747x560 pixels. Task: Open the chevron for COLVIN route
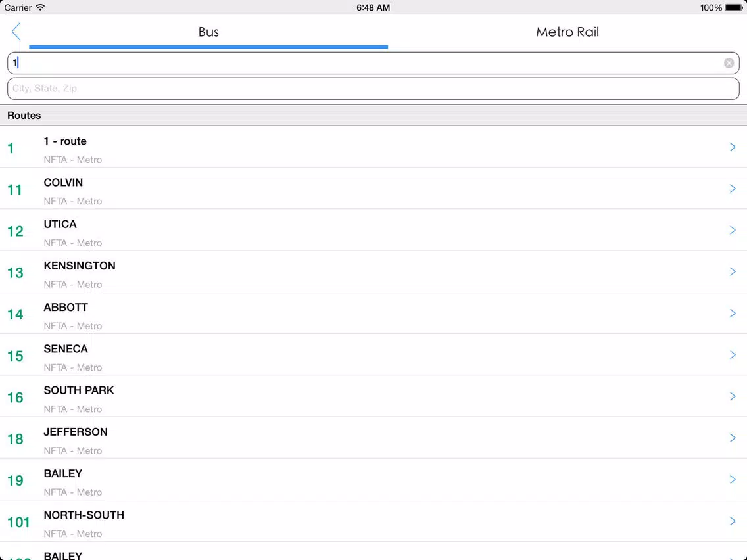[x=733, y=189]
